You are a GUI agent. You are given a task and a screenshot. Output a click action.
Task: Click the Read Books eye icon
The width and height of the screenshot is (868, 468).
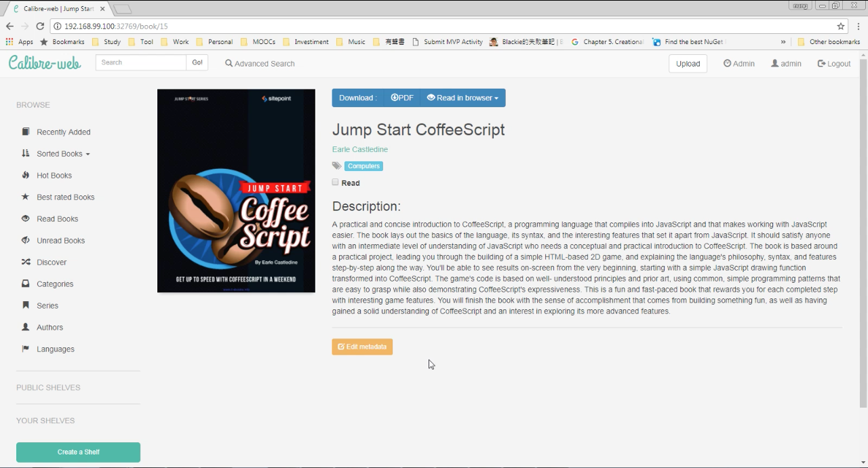point(26,218)
